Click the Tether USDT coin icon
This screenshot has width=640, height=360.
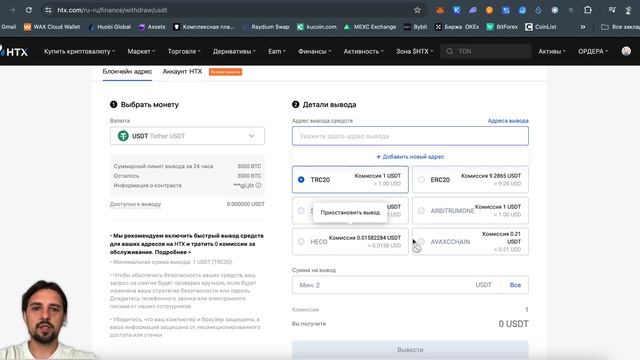coord(123,136)
